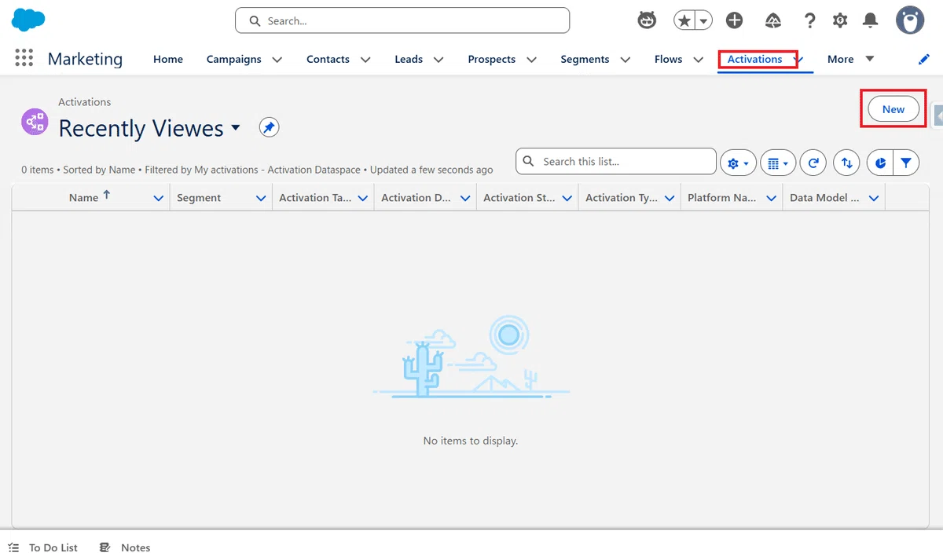This screenshot has height=560, width=943.
Task: Open Name column actions chevron
Action: coord(158,199)
